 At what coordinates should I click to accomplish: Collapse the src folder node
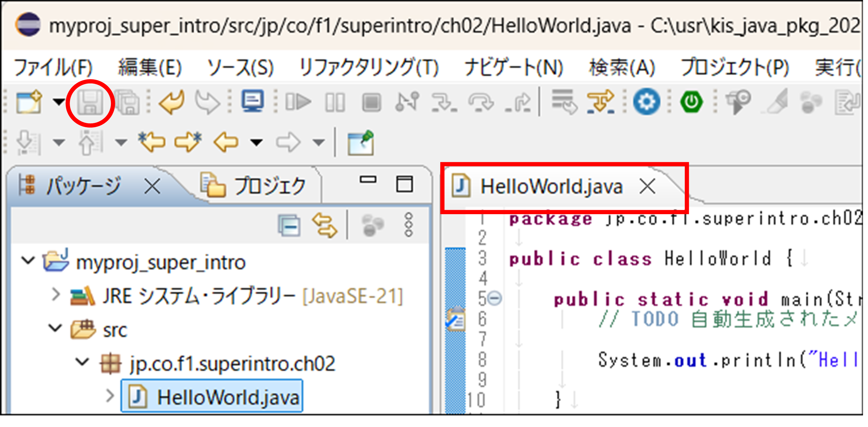tap(55, 328)
